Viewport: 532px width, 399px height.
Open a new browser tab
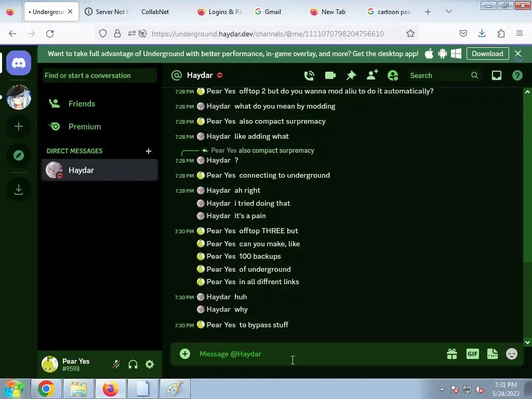428,11
